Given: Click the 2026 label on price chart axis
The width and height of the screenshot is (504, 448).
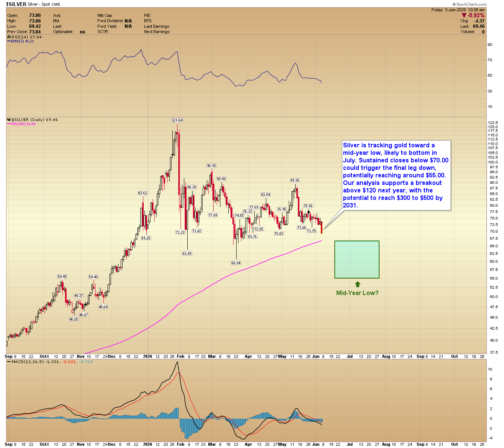Looking at the screenshot, I should (x=148, y=356).
